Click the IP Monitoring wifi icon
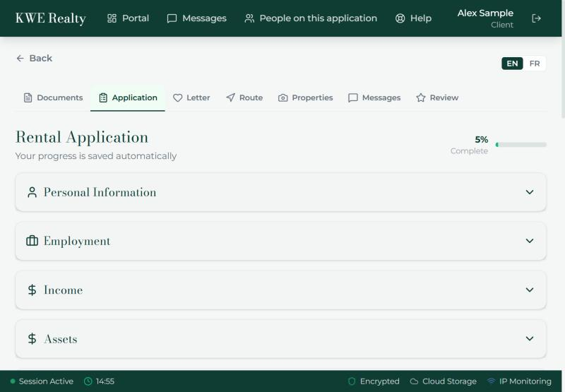Viewport: 565px width, 392px height. click(x=491, y=381)
